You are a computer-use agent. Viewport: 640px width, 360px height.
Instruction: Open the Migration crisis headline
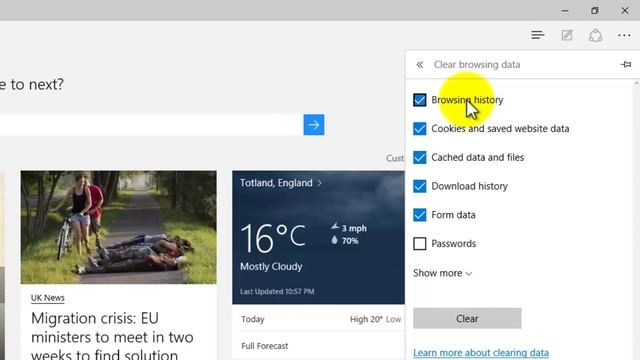[x=112, y=337]
